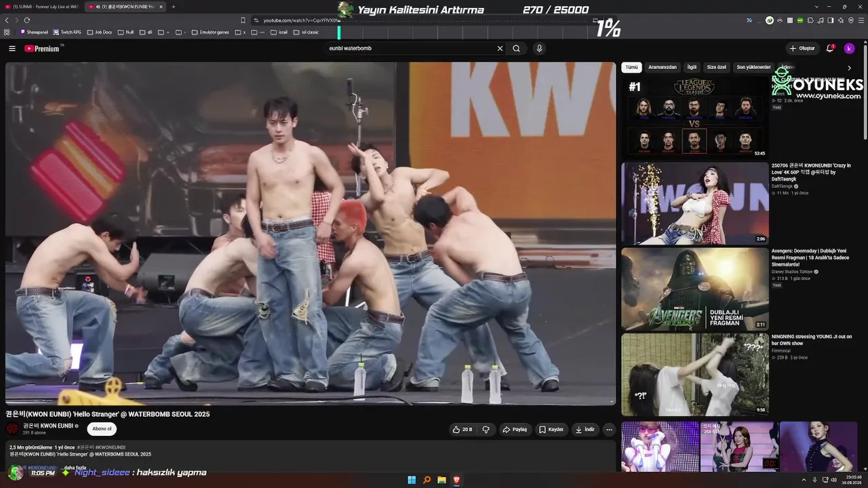The width and height of the screenshot is (868, 488).
Task: Open File Explorer from the taskbar
Action: point(441,480)
